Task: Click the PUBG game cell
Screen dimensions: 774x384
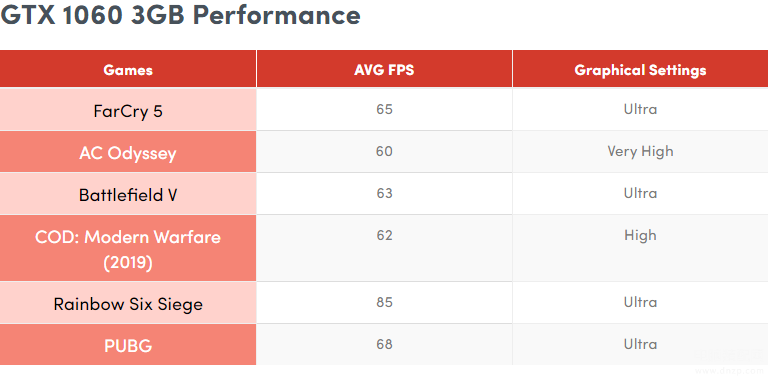Action: coord(128,345)
